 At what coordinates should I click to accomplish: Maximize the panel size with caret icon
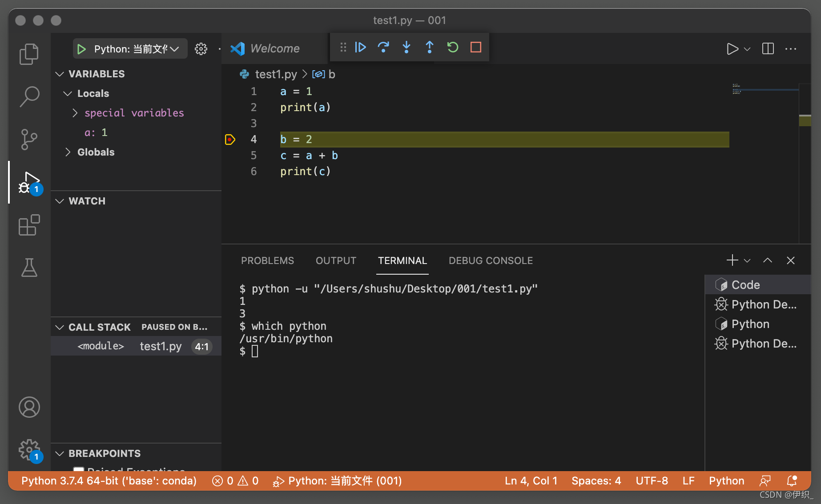pyautogui.click(x=768, y=260)
